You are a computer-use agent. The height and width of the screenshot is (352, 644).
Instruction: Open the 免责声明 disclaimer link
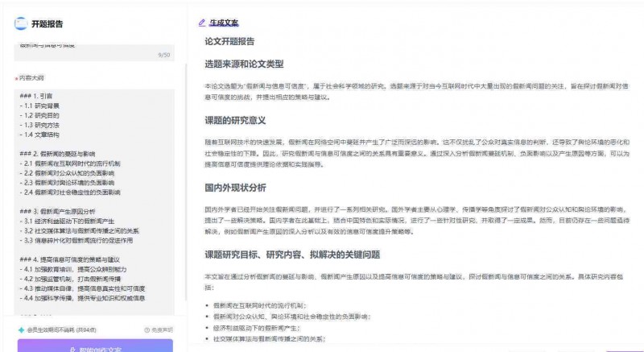(161, 329)
